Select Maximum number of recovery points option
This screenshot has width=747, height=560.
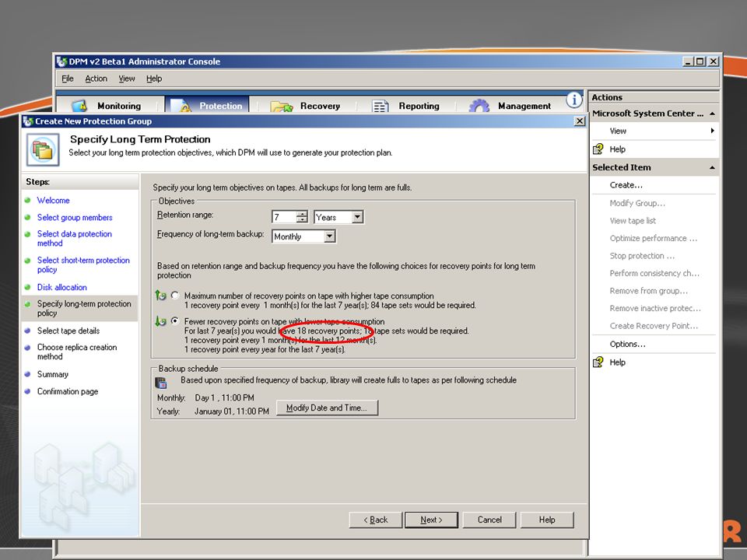(x=175, y=296)
